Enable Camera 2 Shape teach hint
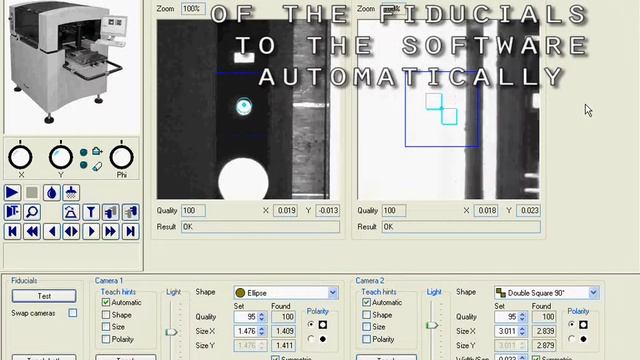This screenshot has height=360, width=640. pyautogui.click(x=367, y=315)
